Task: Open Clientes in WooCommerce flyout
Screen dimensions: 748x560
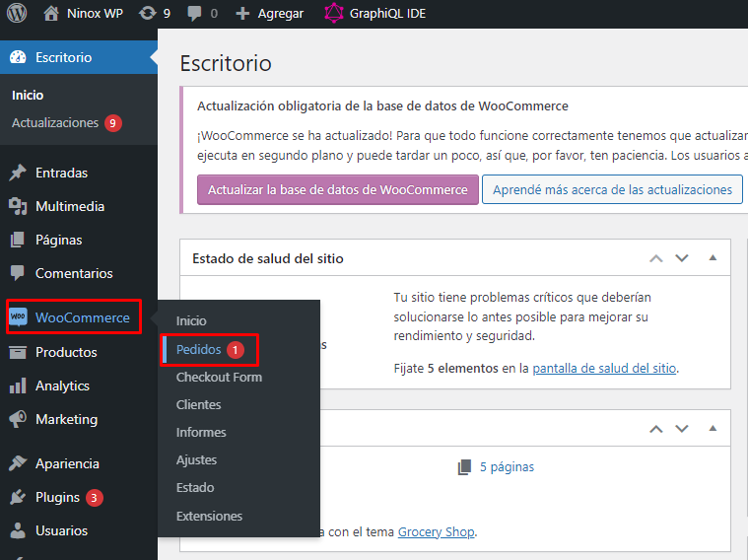Action: pyautogui.click(x=198, y=405)
